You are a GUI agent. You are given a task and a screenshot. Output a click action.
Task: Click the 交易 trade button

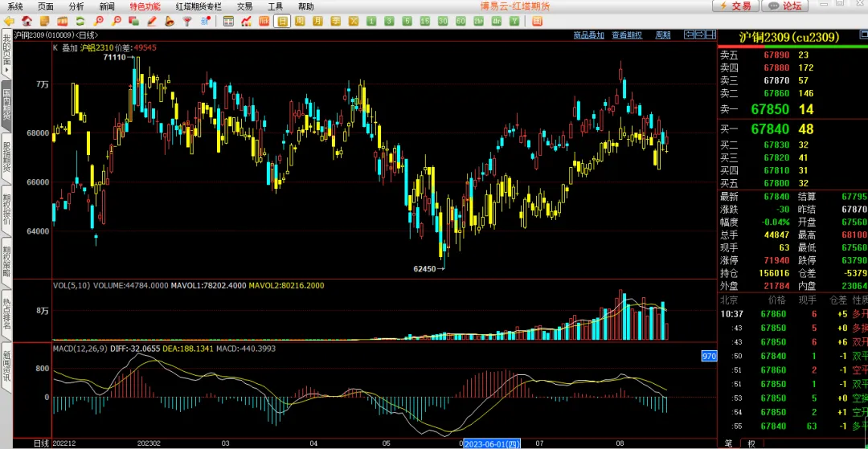[735, 6]
